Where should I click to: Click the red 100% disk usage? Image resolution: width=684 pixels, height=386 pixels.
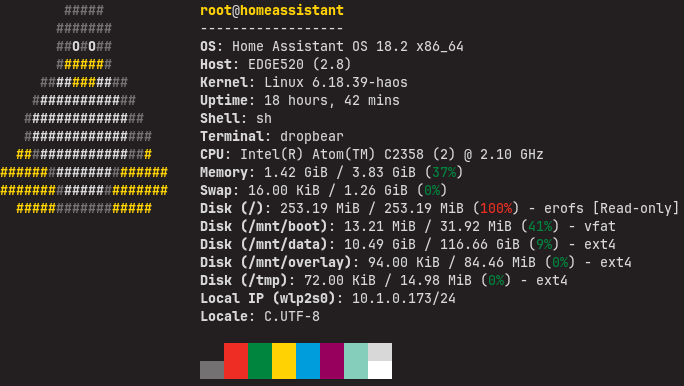pyautogui.click(x=496, y=208)
